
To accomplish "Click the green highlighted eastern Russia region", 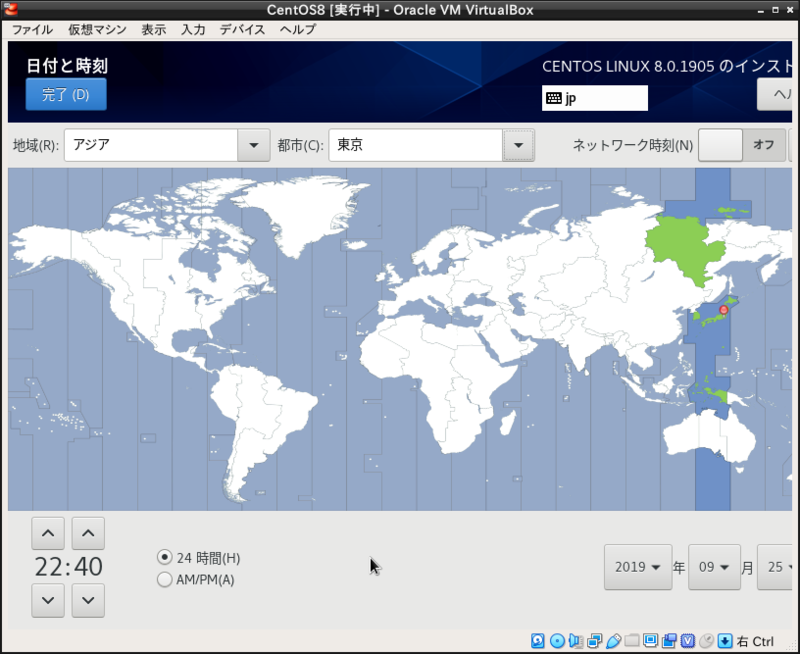I will 684,247.
